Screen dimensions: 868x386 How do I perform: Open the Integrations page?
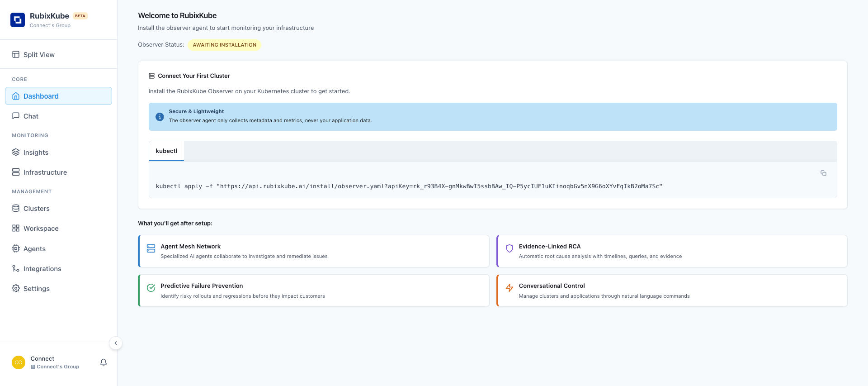pos(58,269)
